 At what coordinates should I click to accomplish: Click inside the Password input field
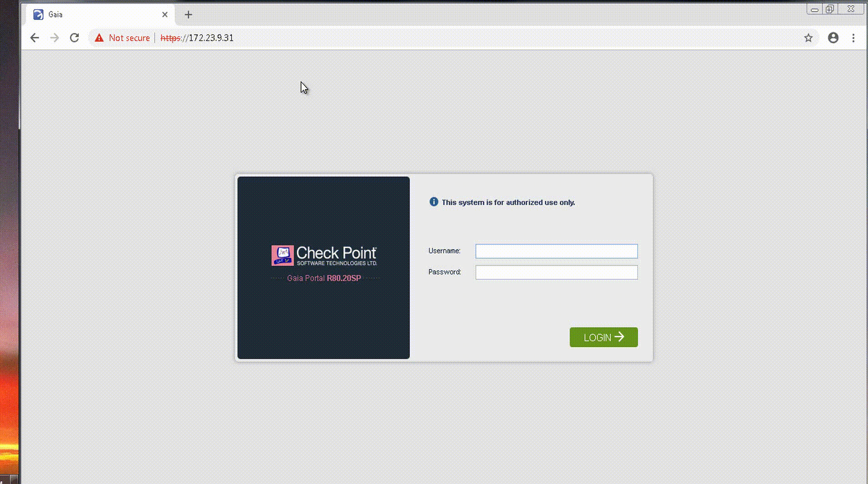[x=556, y=272]
